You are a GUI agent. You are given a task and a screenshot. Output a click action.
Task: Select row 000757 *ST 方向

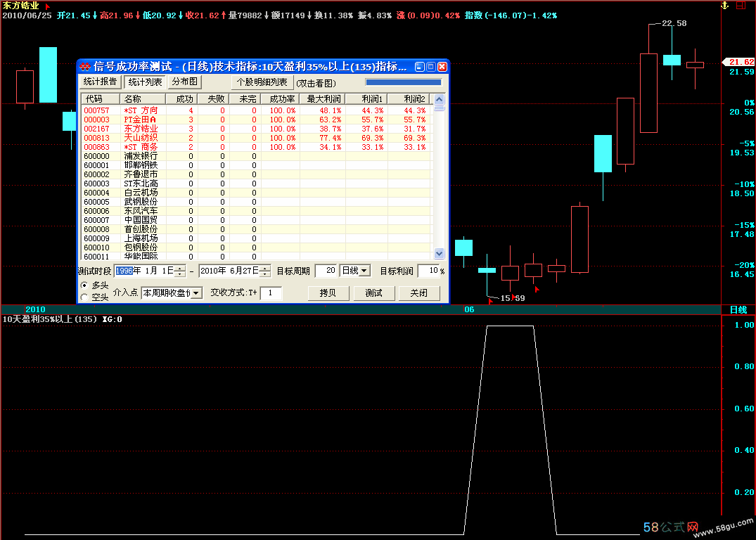point(257,110)
